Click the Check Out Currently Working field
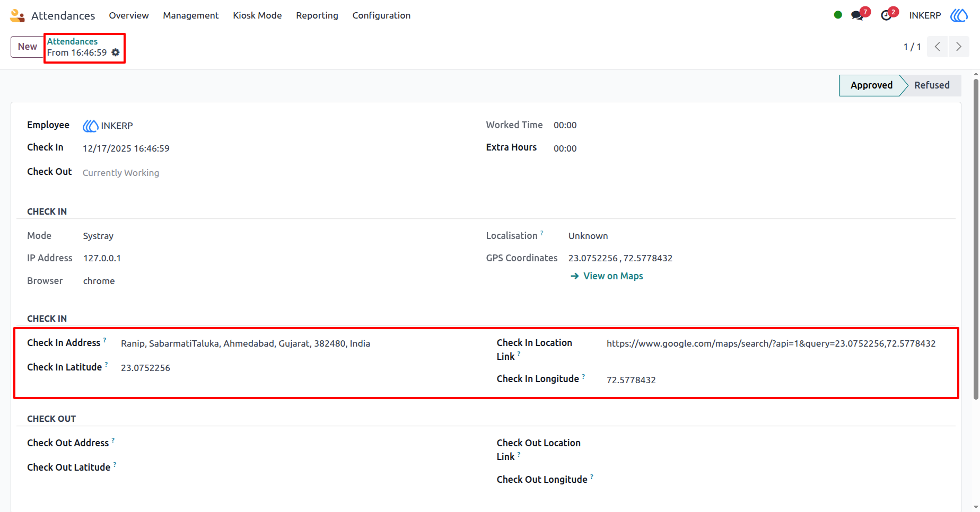This screenshot has height=512, width=980. tap(121, 173)
